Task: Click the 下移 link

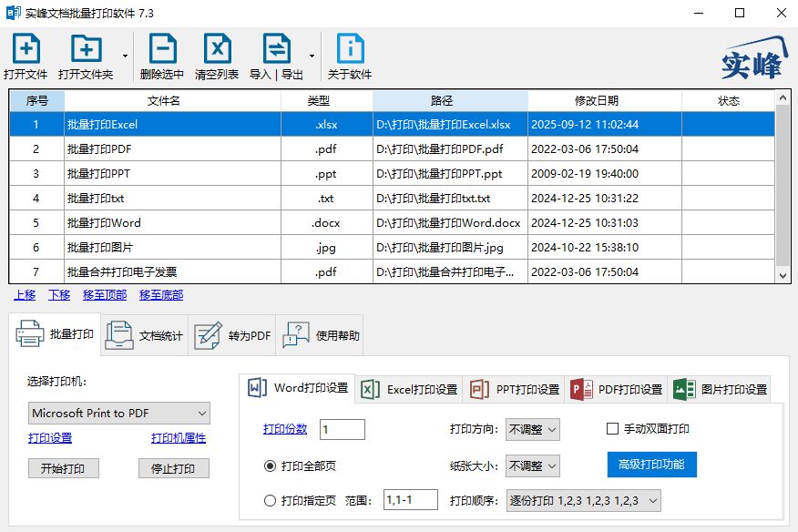Action: coord(59,295)
